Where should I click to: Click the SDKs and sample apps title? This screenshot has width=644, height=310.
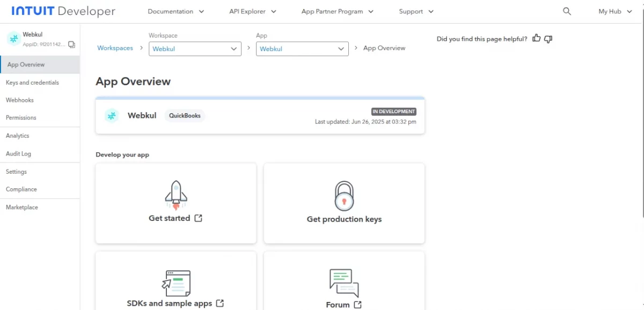pos(170,303)
